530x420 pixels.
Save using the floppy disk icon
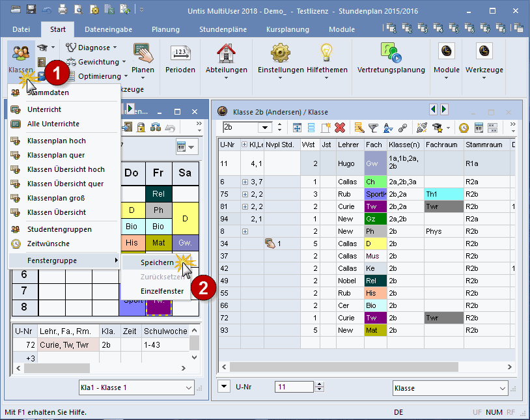tap(31, 10)
